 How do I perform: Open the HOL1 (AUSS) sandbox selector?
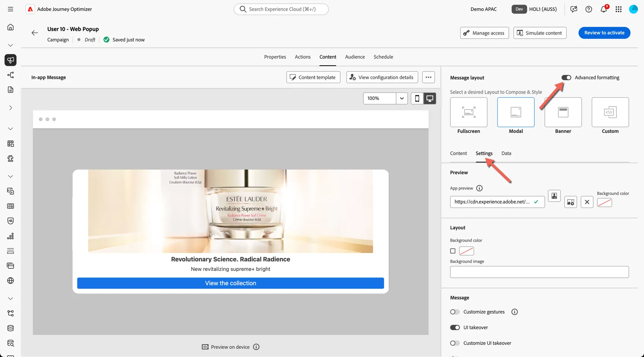pos(534,9)
